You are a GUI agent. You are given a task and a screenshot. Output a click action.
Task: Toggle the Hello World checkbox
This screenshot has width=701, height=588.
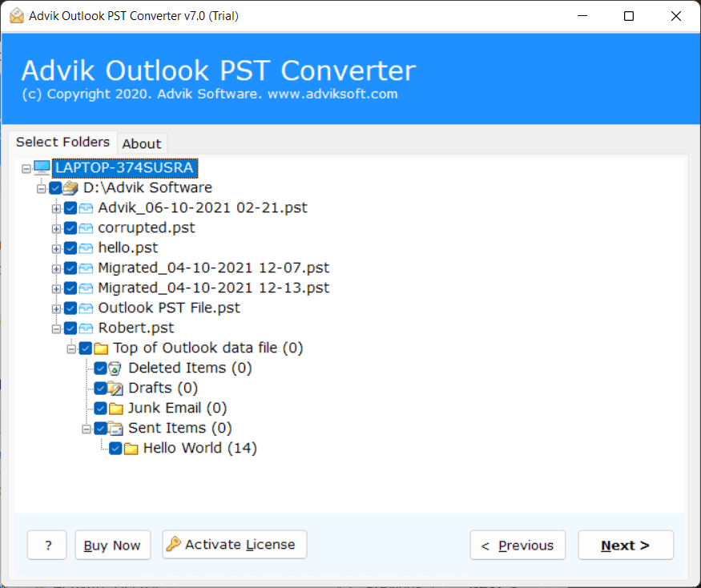click(115, 449)
